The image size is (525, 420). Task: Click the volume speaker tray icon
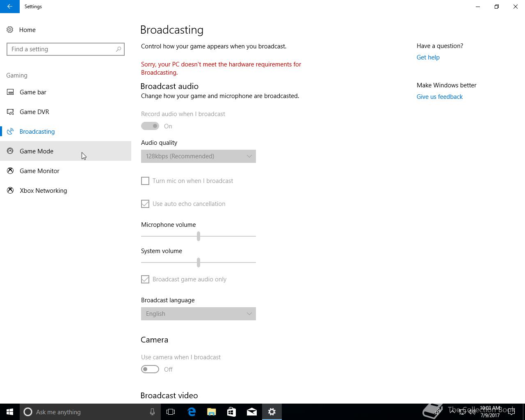(472, 412)
